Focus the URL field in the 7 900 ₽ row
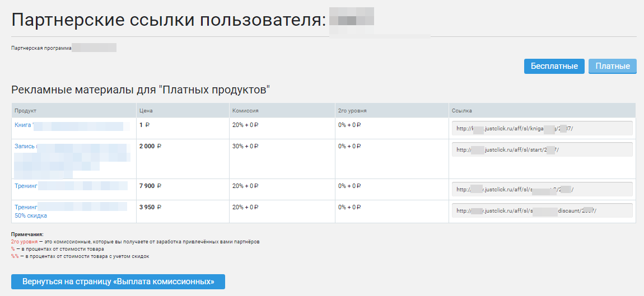 (x=542, y=189)
